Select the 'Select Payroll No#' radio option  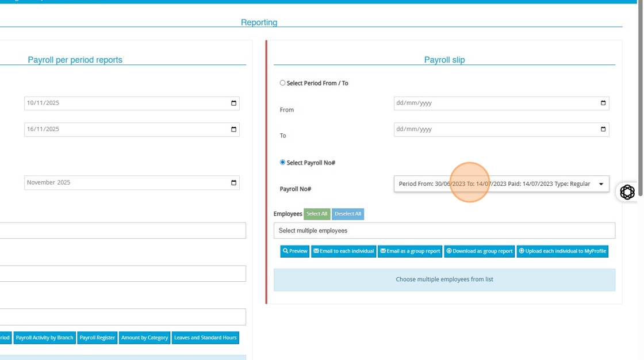pos(282,163)
